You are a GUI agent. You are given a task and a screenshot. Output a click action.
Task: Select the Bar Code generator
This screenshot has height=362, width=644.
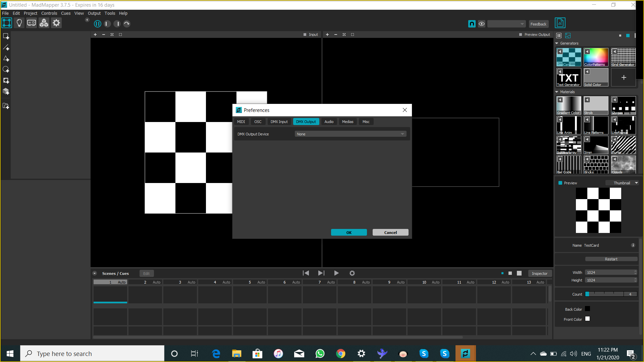(x=569, y=165)
